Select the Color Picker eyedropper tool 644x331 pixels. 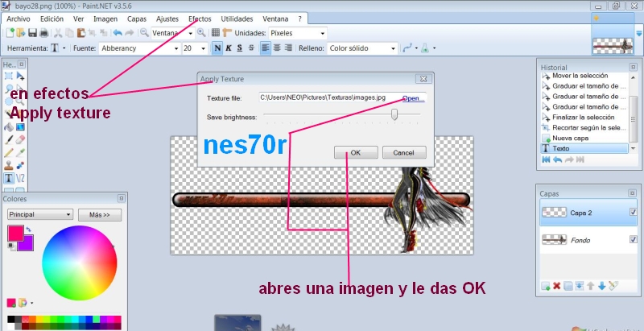(x=20, y=153)
